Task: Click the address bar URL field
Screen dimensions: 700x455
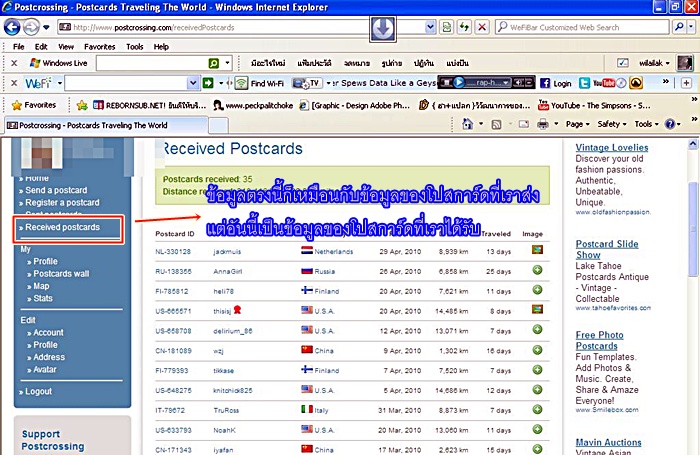Action: 214,27
